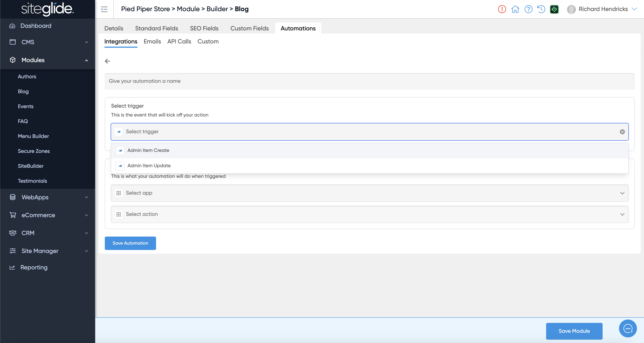The height and width of the screenshot is (343, 644).
Task: Click the green Siteglide extension icon
Action: (554, 9)
